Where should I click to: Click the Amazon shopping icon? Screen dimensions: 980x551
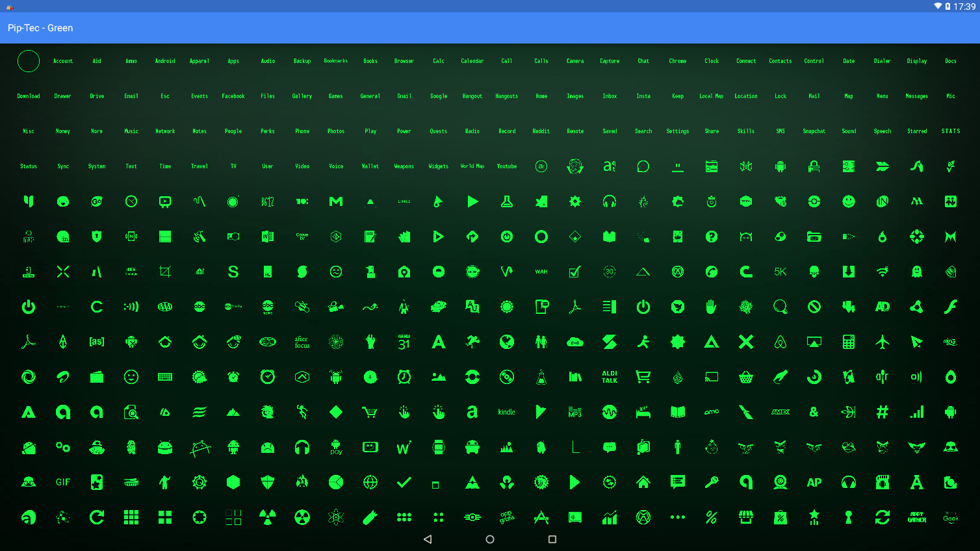pos(472,412)
